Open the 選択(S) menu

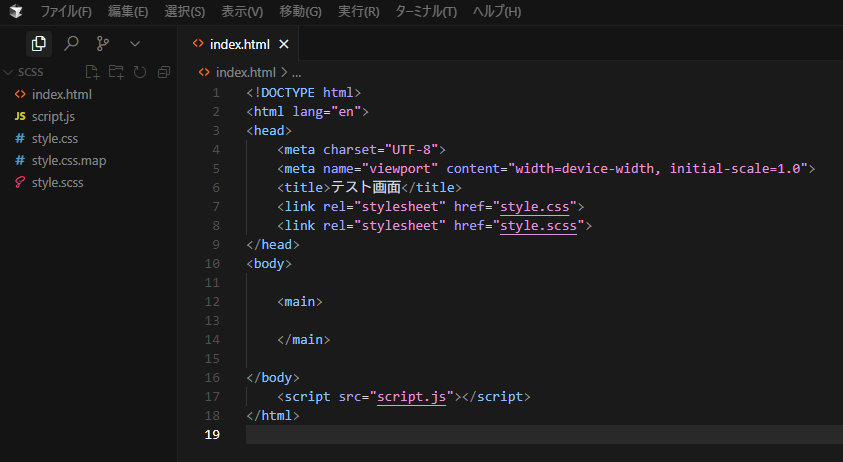click(184, 11)
